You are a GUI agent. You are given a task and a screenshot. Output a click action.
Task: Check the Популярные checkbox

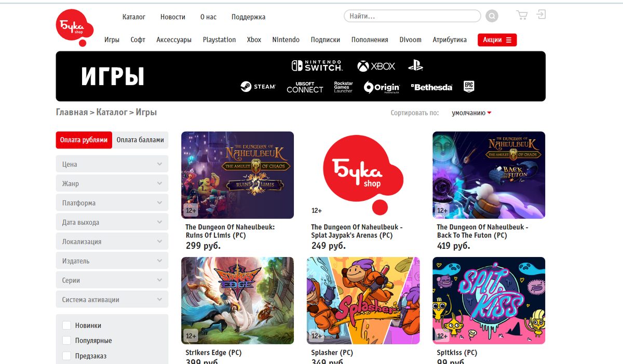66,341
